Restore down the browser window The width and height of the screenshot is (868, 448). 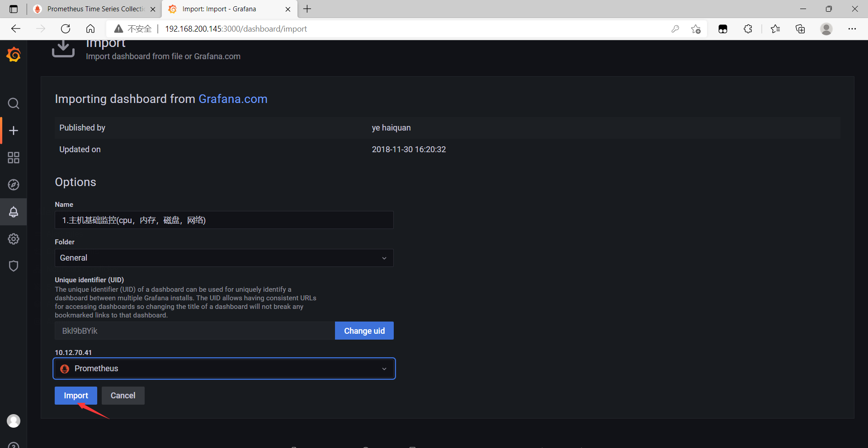[829, 9]
